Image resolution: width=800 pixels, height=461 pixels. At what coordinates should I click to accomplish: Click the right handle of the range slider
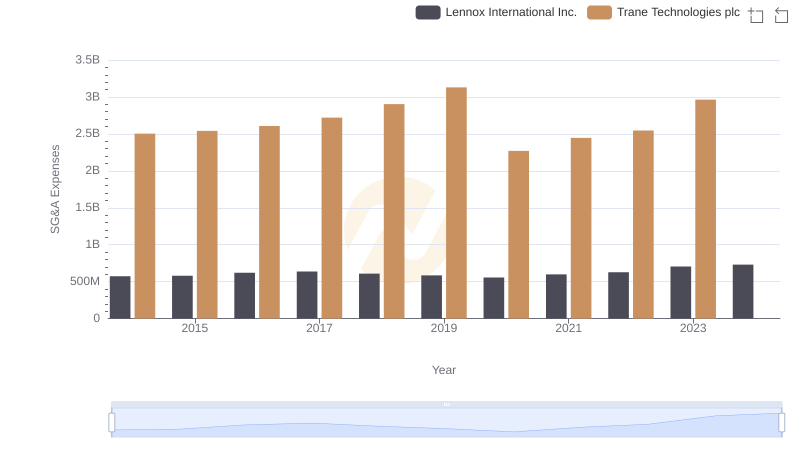pyautogui.click(x=781, y=422)
